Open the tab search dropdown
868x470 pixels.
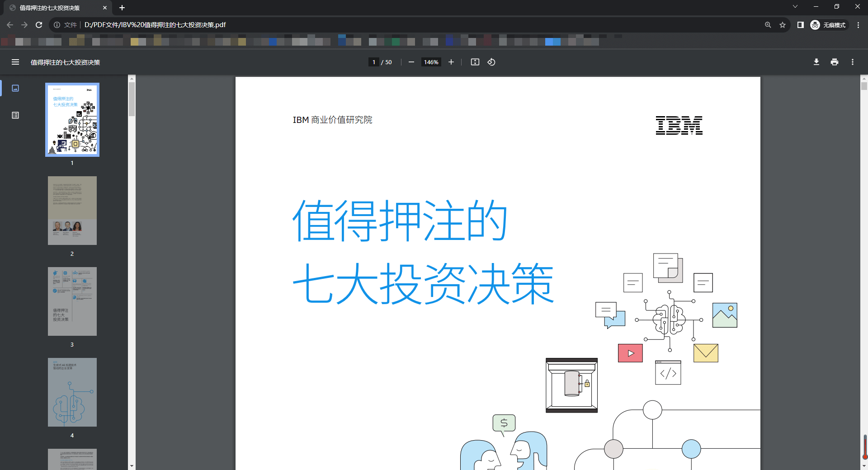795,6
